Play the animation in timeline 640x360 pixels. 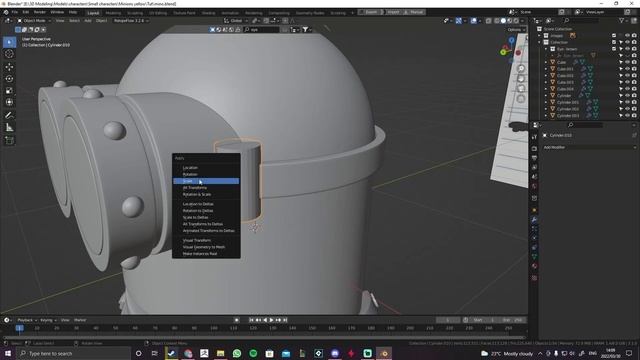(x=271, y=320)
